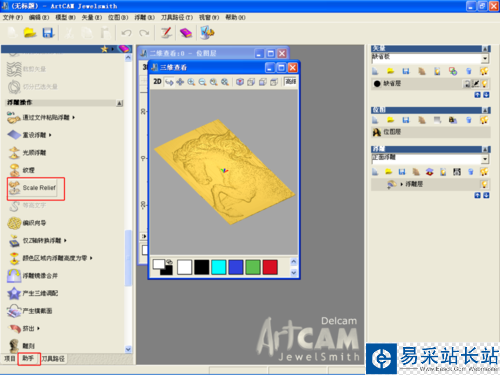Image resolution: width=500 pixels, height=375 pixels.
Task: Open the 编织向导 weave wizard
Action: 27,223
